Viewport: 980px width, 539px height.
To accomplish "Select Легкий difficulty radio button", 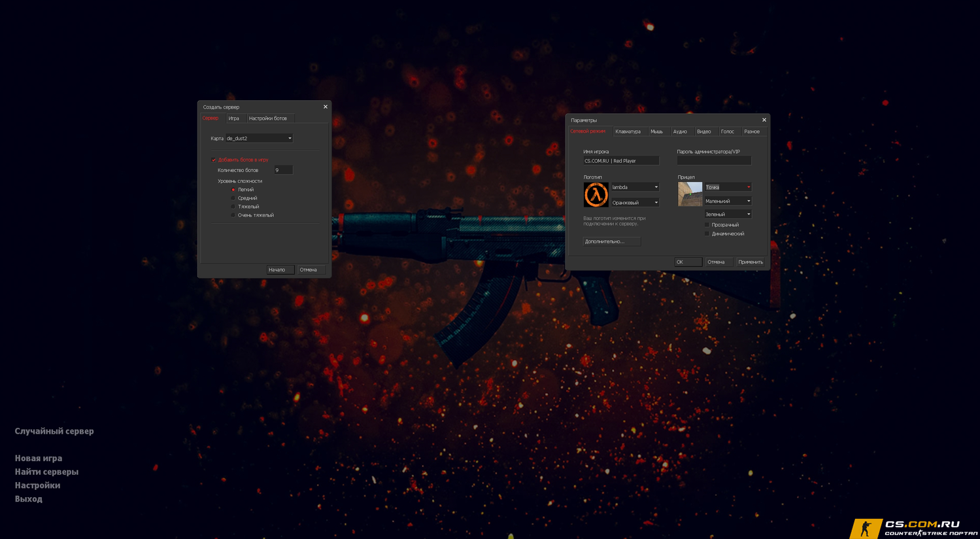I will click(233, 190).
